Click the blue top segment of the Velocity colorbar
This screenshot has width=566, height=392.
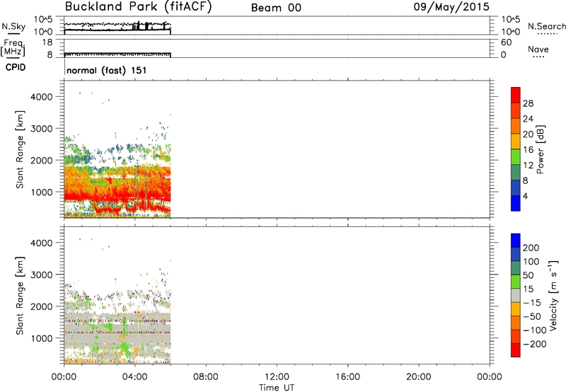516,241
